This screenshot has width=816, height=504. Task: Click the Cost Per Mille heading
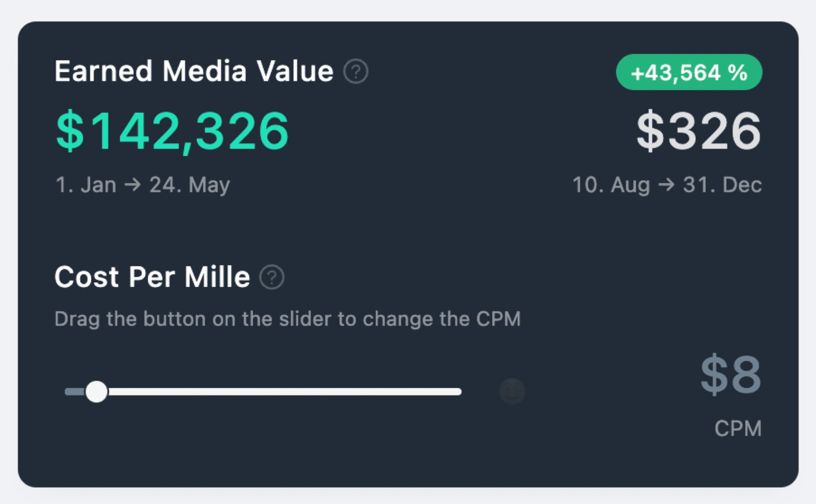point(152,277)
